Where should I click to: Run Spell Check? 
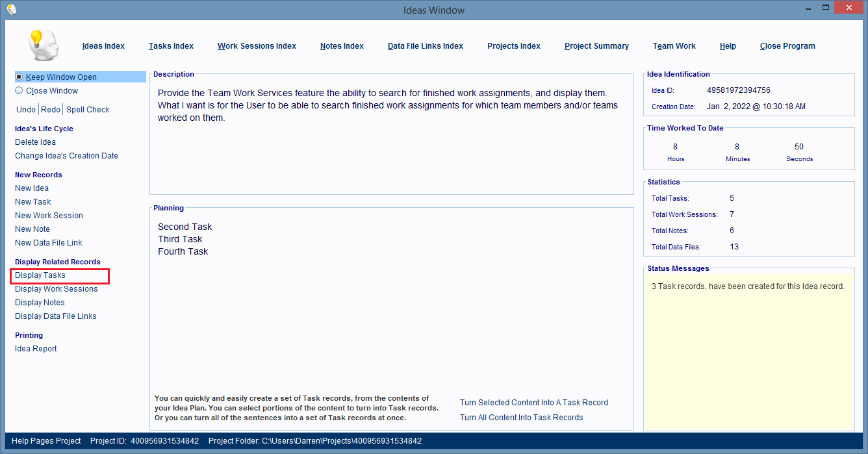pyautogui.click(x=88, y=110)
